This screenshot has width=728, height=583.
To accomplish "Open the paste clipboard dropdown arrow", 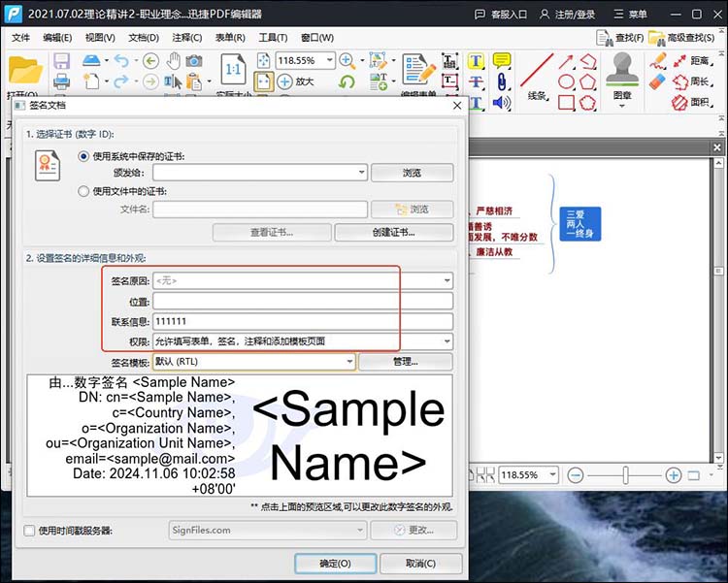I will pyautogui.click(x=209, y=81).
